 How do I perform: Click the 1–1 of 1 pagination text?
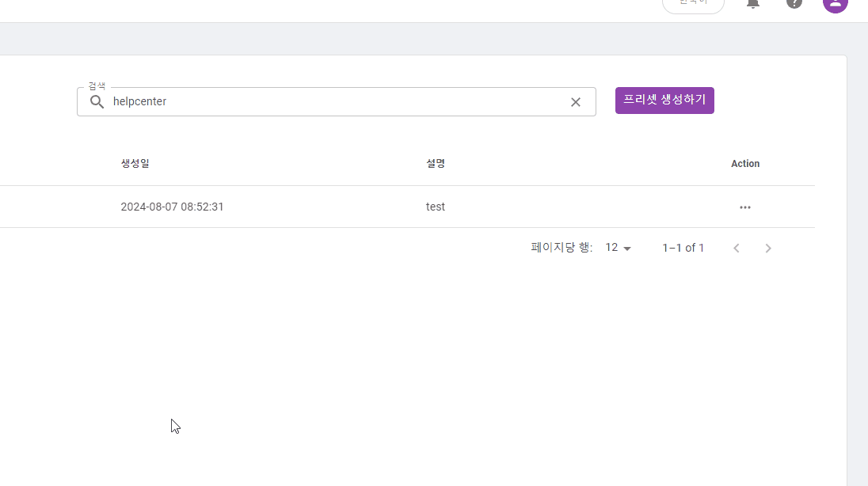click(683, 248)
